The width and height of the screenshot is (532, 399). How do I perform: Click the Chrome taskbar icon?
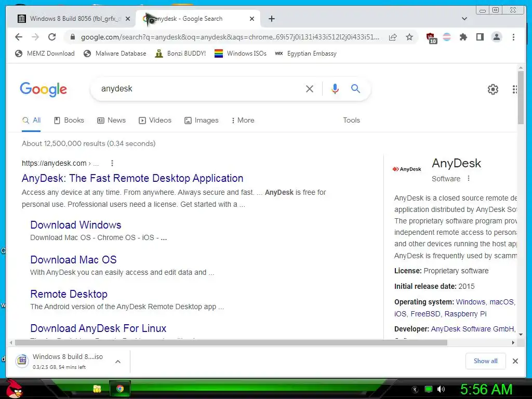coord(120,389)
